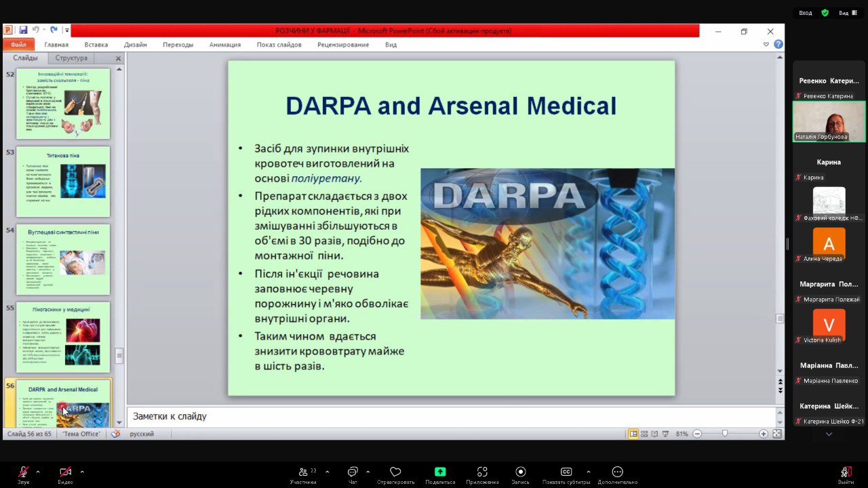The height and width of the screenshot is (488, 868).
Task: Select slide 55 Піногасники thumbnail
Action: [63, 337]
